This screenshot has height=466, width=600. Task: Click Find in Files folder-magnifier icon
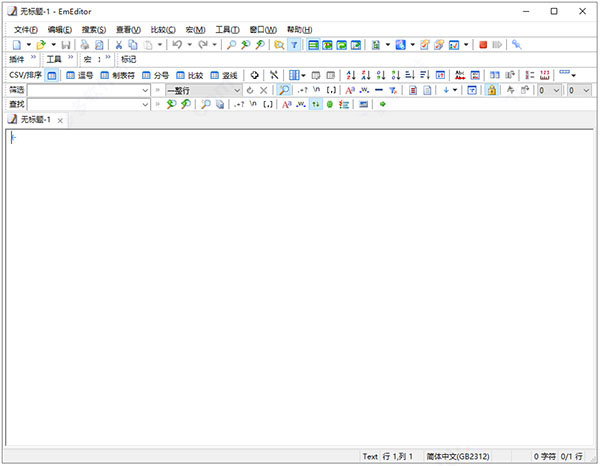click(279, 45)
